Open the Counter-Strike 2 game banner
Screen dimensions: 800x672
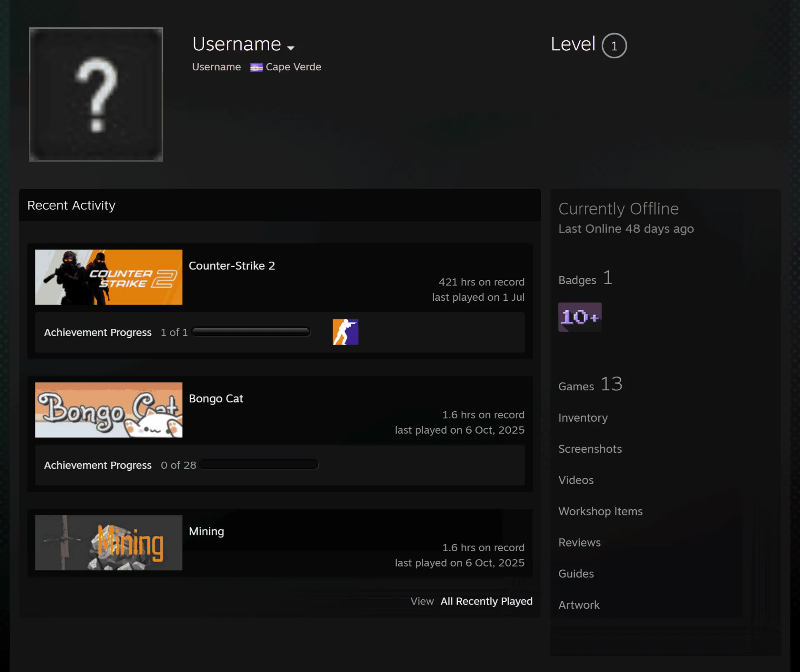pos(109,277)
